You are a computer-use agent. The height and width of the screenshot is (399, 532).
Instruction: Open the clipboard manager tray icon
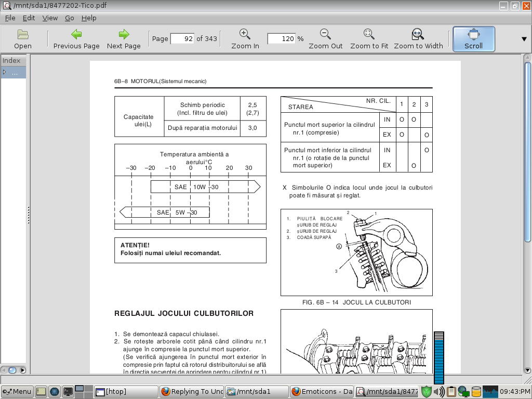coord(451,392)
